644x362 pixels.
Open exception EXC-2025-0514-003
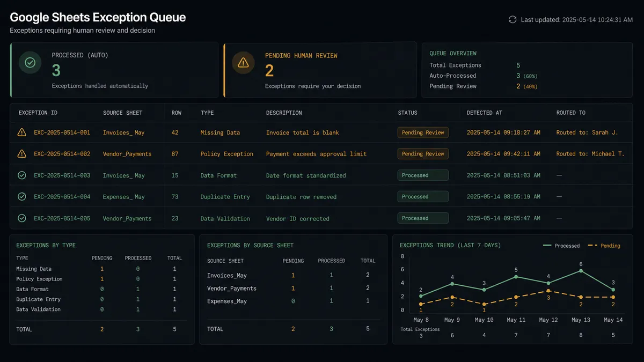tap(62, 175)
